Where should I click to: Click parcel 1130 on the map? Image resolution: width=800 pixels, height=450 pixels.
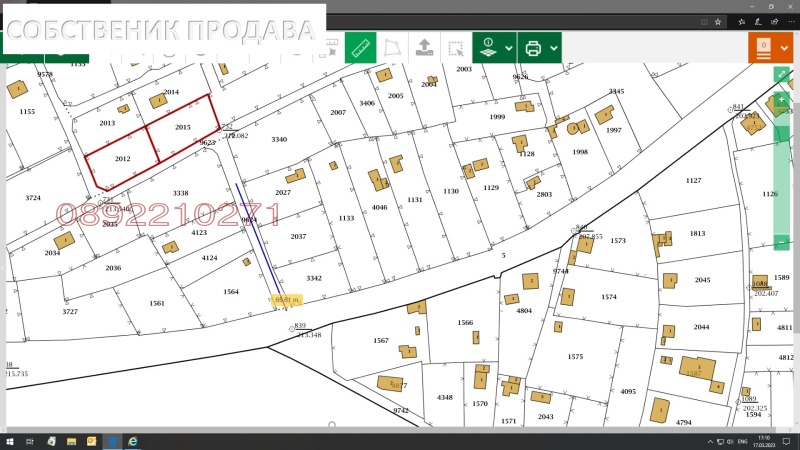point(451,191)
